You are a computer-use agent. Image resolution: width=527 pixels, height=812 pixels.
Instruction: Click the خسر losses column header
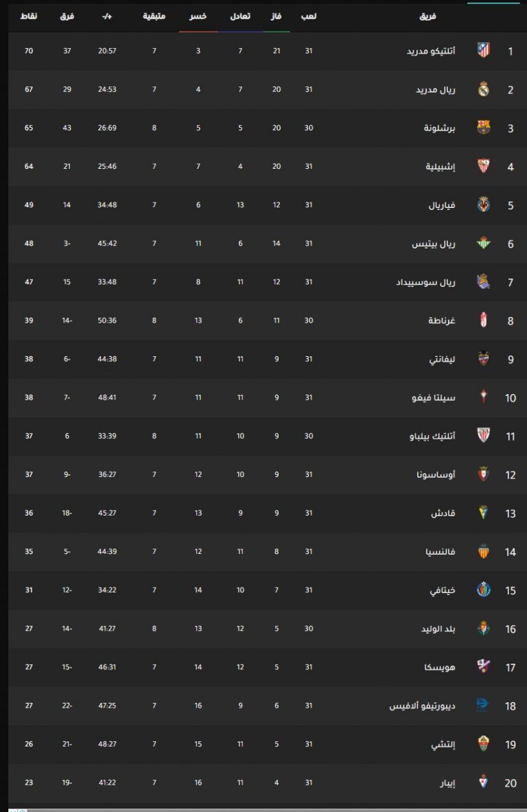pyautogui.click(x=198, y=15)
